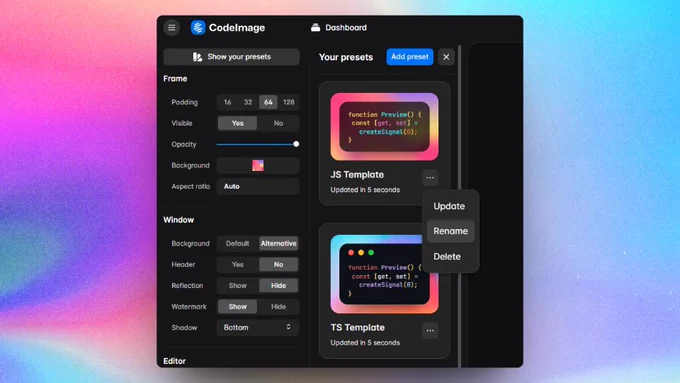Click the TS Template title
The height and width of the screenshot is (383, 680).
coord(357,327)
